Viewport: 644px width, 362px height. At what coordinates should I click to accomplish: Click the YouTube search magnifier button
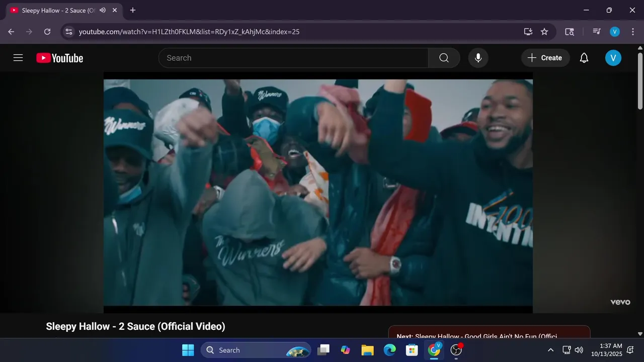click(x=444, y=58)
